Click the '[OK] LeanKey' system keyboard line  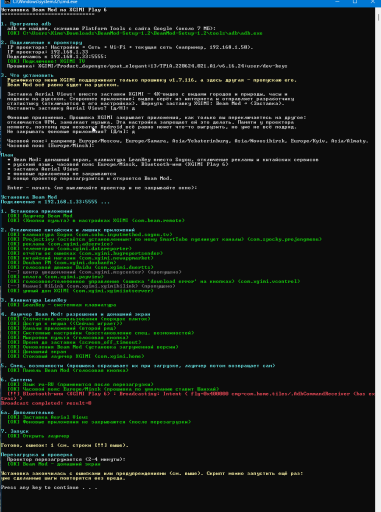click(62, 305)
